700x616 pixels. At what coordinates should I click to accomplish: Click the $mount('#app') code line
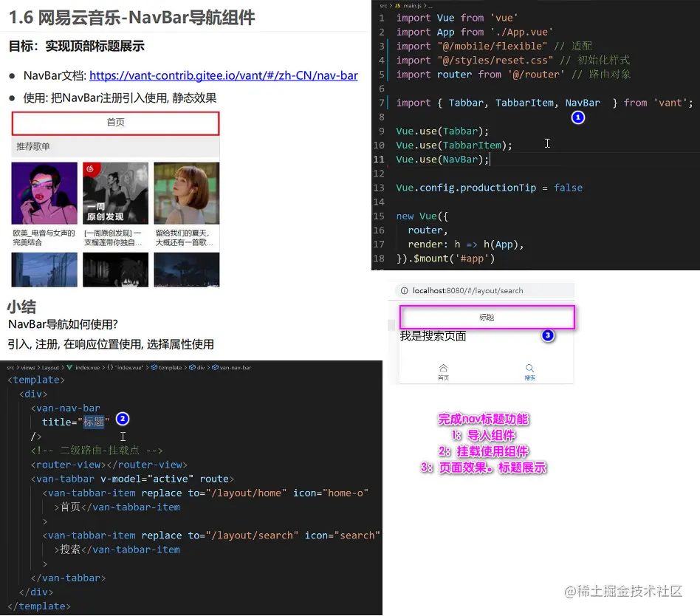point(445,259)
